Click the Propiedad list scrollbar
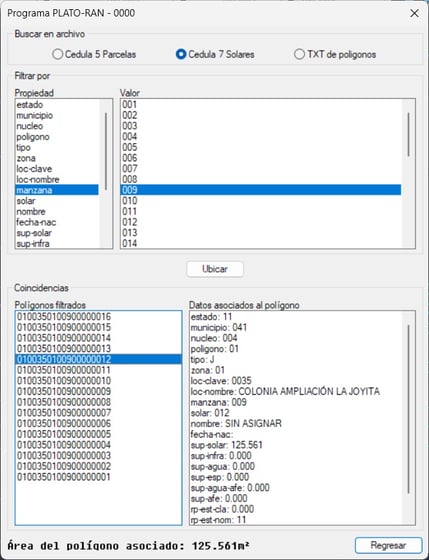 106,151
